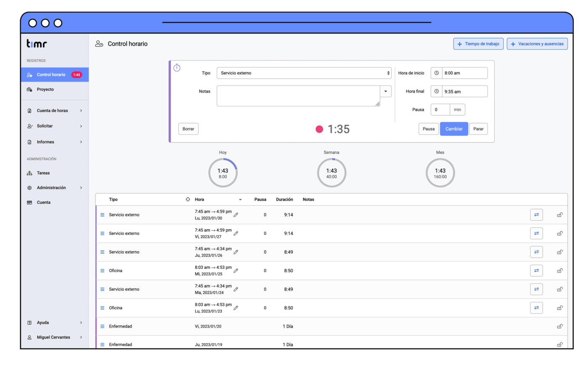Toggle lock on Ju, 2023/01/26 entry
Screen dimensions: 588x383
tap(560, 252)
